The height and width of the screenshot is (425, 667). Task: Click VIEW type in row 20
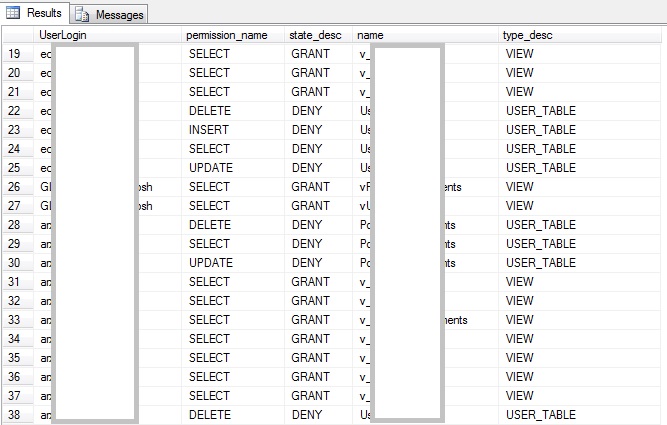click(x=519, y=73)
